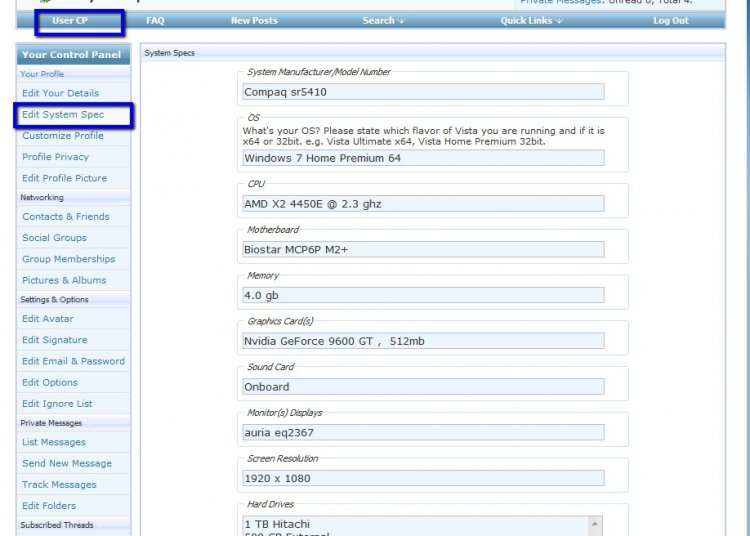Click the System Specs panel title
Screen dimensions: 750x536
[169, 53]
